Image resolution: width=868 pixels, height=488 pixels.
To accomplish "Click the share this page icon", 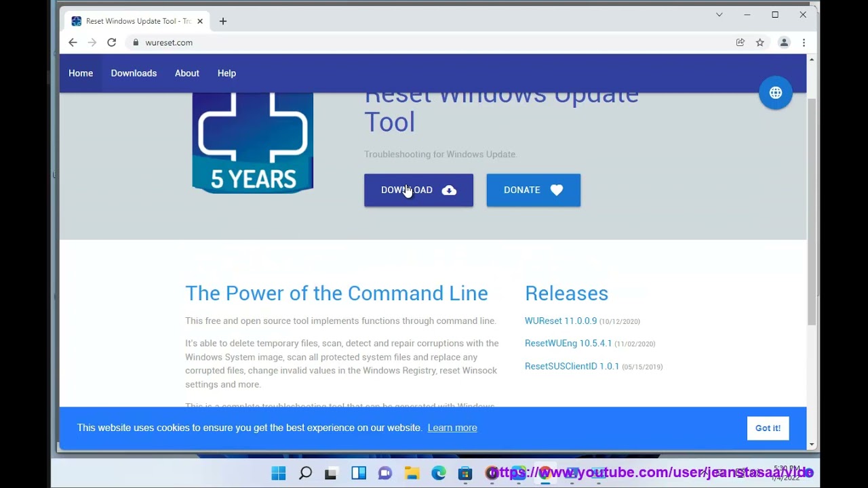I will click(741, 43).
